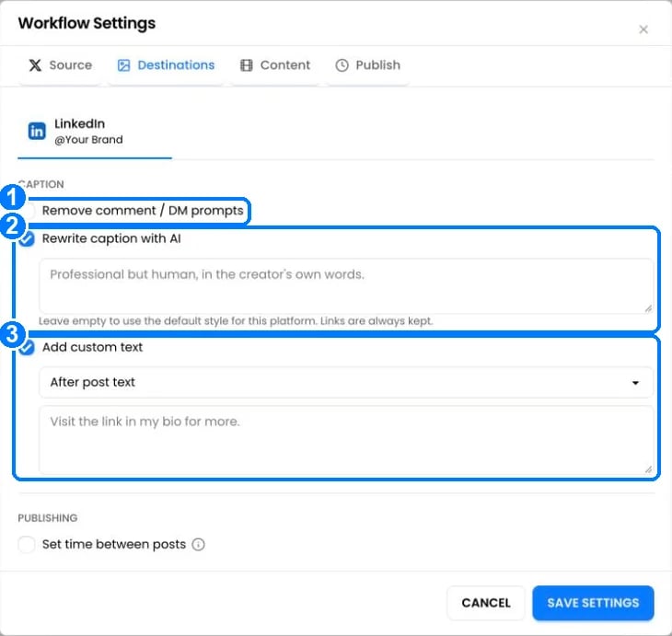Click the CANCEL button
This screenshot has height=636, width=672.
coord(485,603)
